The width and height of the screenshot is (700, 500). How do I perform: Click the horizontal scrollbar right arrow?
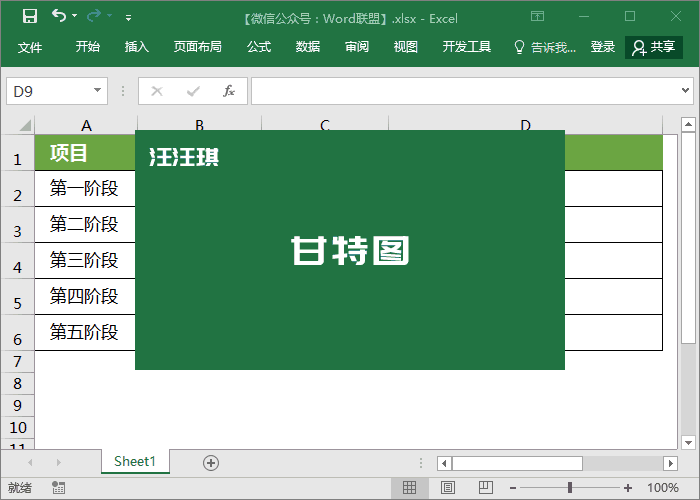[x=671, y=463]
